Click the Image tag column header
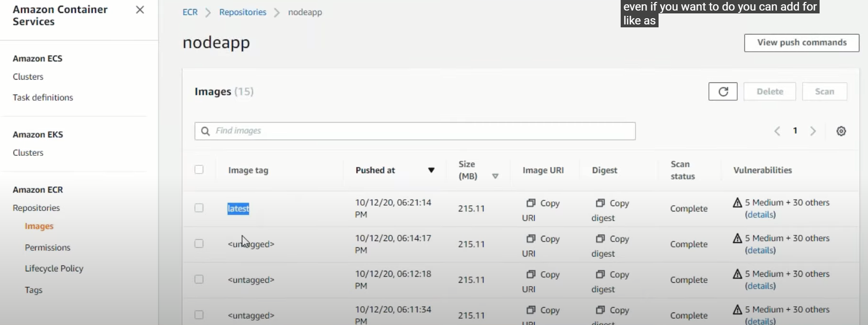Screen dimensions: 868x325 click(x=248, y=170)
